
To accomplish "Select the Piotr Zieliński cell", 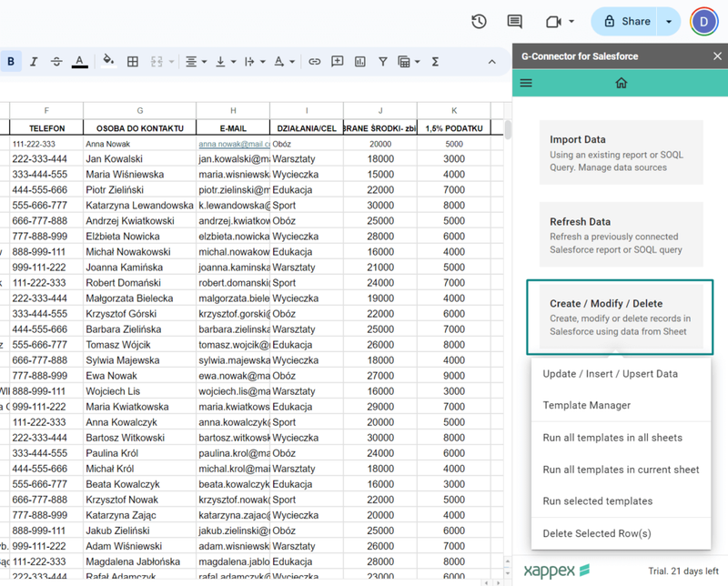I will click(x=140, y=190).
